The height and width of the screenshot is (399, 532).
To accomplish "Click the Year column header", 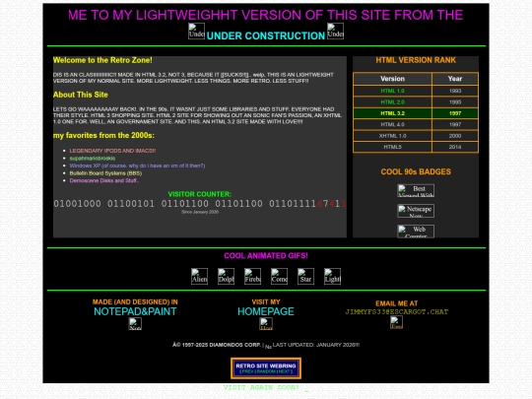I will point(455,79).
